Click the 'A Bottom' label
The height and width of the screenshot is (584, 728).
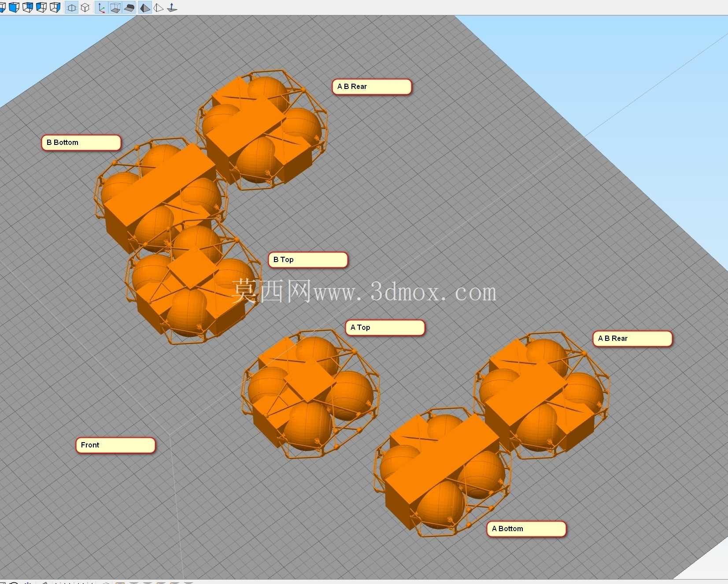pos(526,529)
